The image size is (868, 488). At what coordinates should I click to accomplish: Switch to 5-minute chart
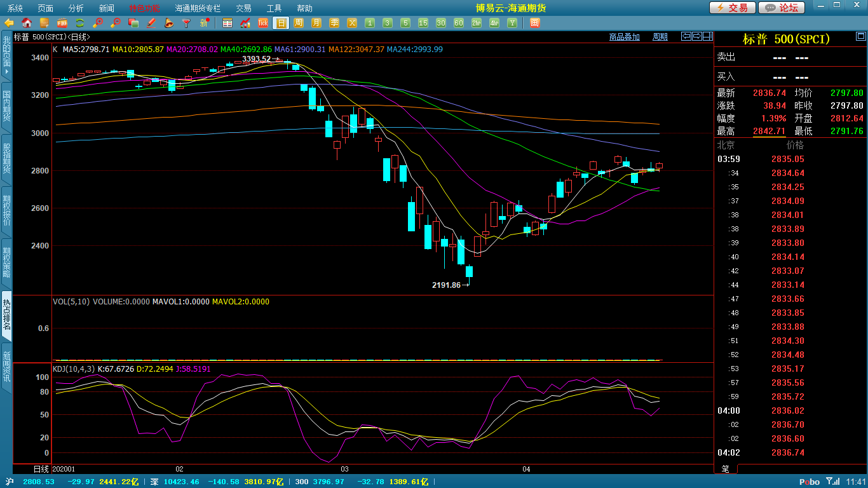tap(405, 23)
